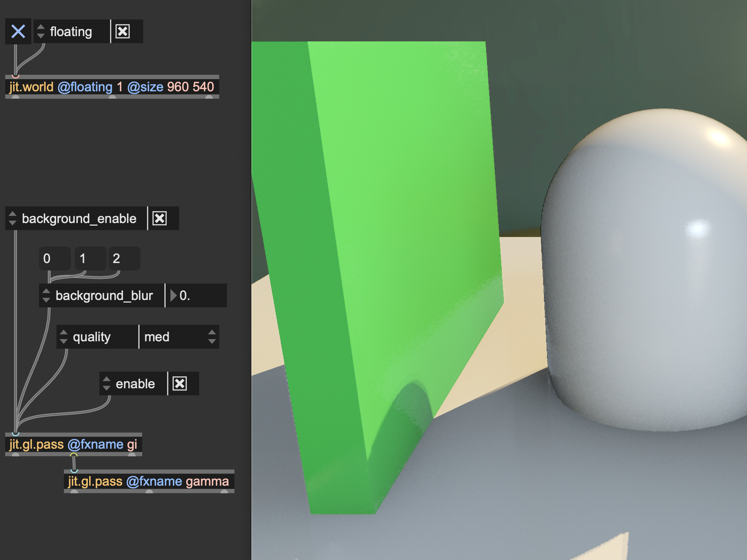Click the gray capsule shape in render
The image size is (747, 560).
pyautogui.click(x=644, y=283)
